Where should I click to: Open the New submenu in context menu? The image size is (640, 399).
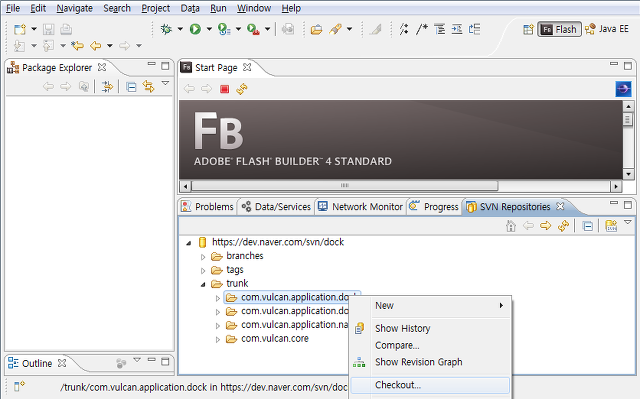click(x=431, y=306)
